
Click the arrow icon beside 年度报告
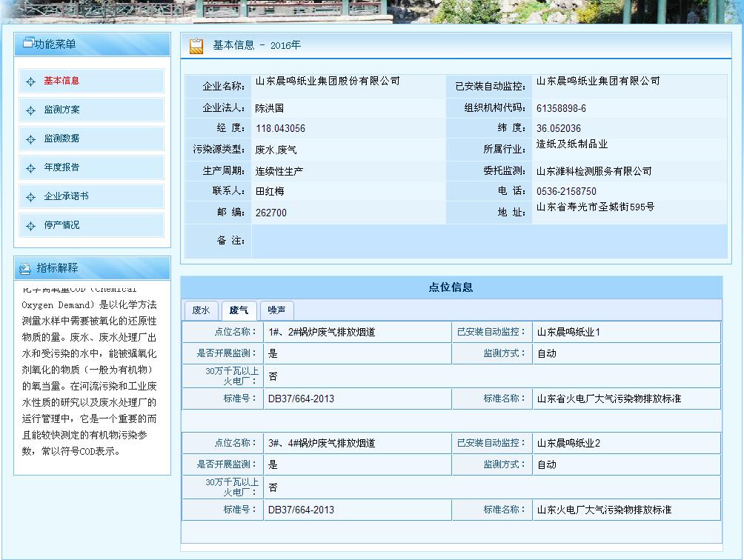pos(30,167)
